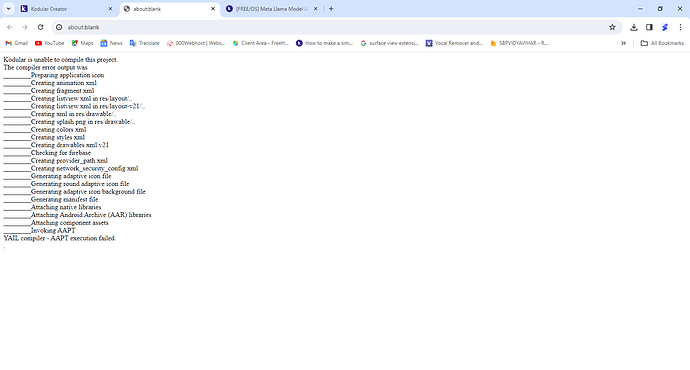Image resolution: width=690 pixels, height=370 pixels.
Task: Open the browser side panel
Action: point(649,27)
